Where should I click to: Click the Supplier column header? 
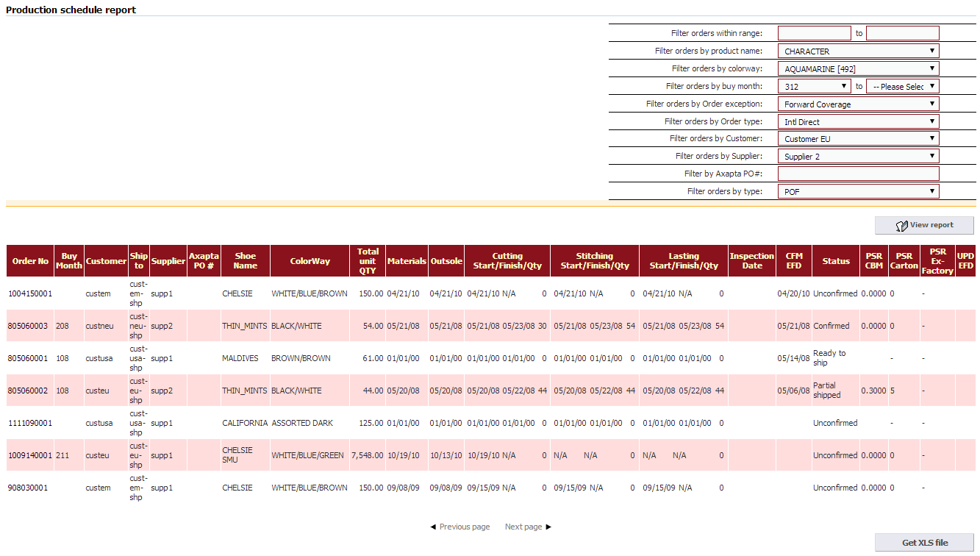168,261
